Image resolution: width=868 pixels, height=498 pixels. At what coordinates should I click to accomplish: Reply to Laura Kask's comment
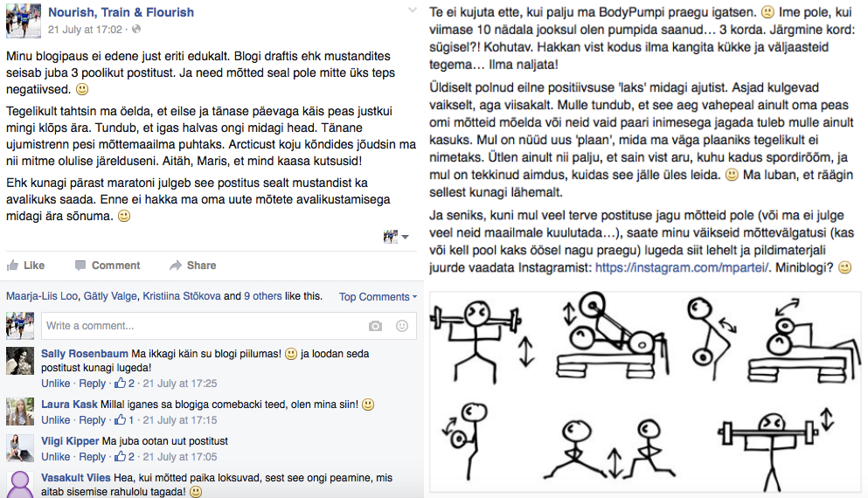coord(92,420)
